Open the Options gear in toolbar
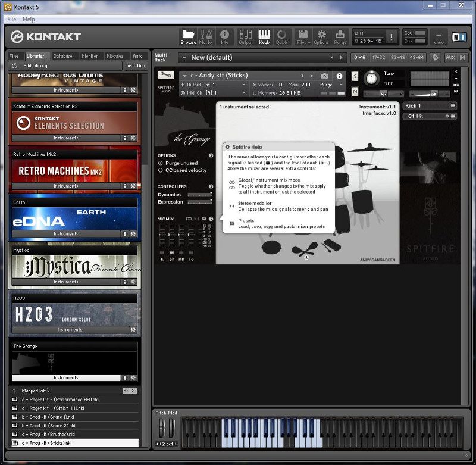The height and width of the screenshot is (465, 476). pyautogui.click(x=321, y=37)
